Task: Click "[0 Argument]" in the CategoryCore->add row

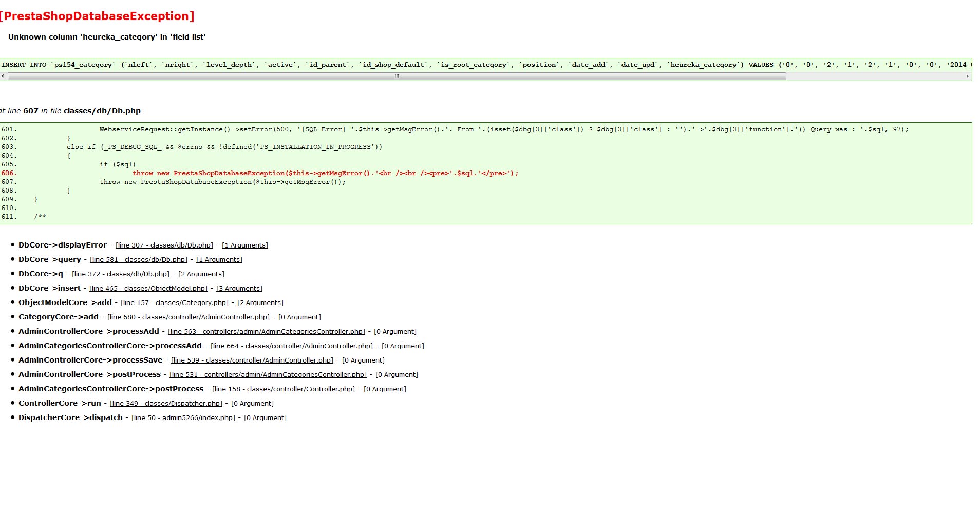Action: tap(299, 317)
